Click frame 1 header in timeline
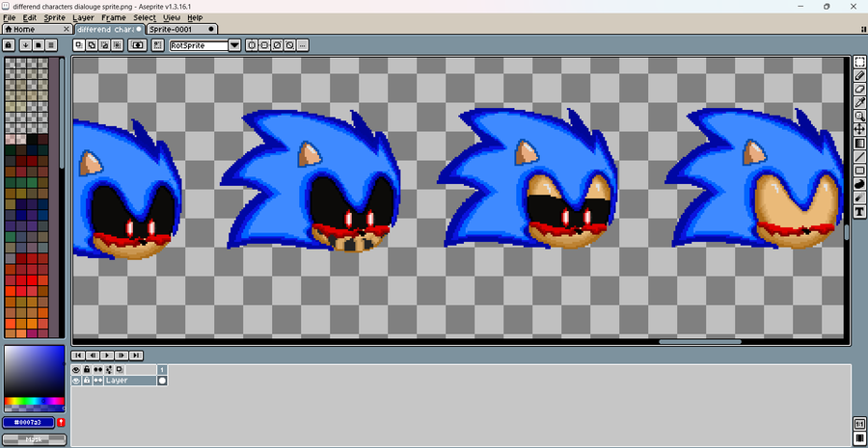This screenshot has height=448, width=868. [x=162, y=369]
